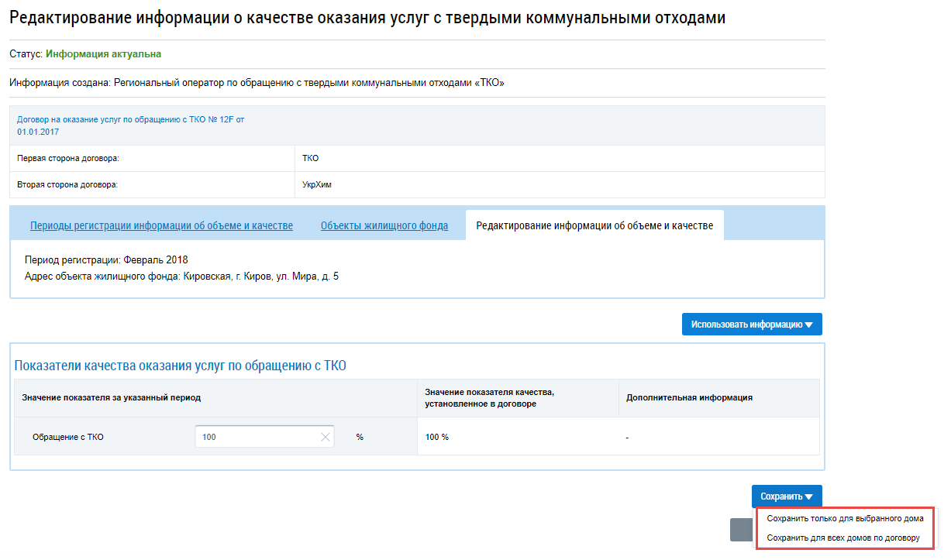Image resolution: width=951 pixels, height=560 pixels.
Task: Focus the percent input containing 100
Action: pos(256,437)
